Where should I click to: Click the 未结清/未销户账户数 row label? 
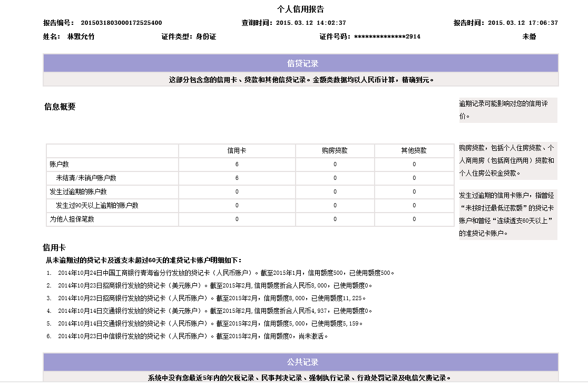pos(86,178)
